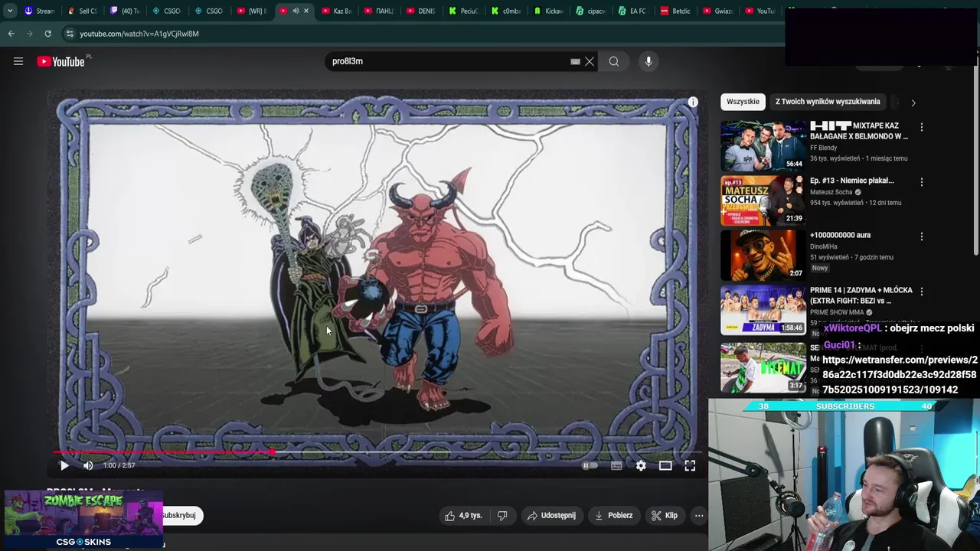This screenshot has width=980, height=551.
Task: Open Ep. #13 - Niemiec płakał video title
Action: [x=852, y=181]
